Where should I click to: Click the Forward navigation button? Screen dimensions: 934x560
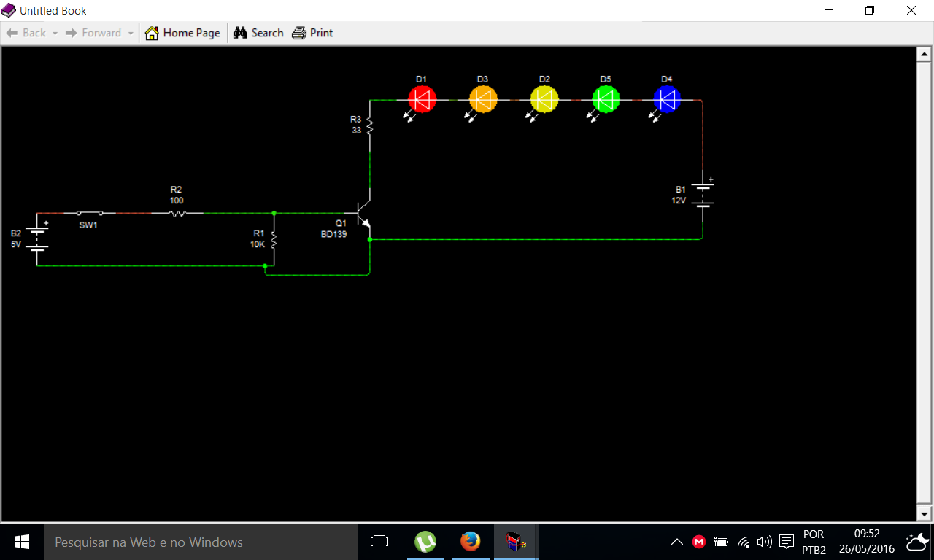(x=93, y=33)
